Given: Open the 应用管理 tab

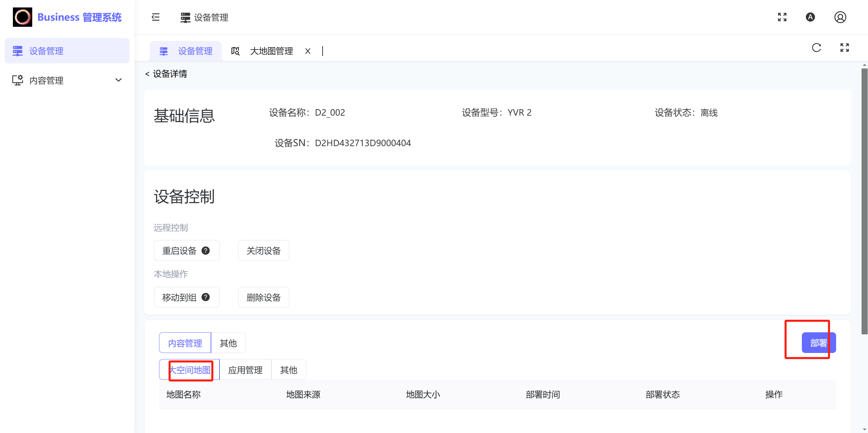Looking at the screenshot, I should 245,370.
